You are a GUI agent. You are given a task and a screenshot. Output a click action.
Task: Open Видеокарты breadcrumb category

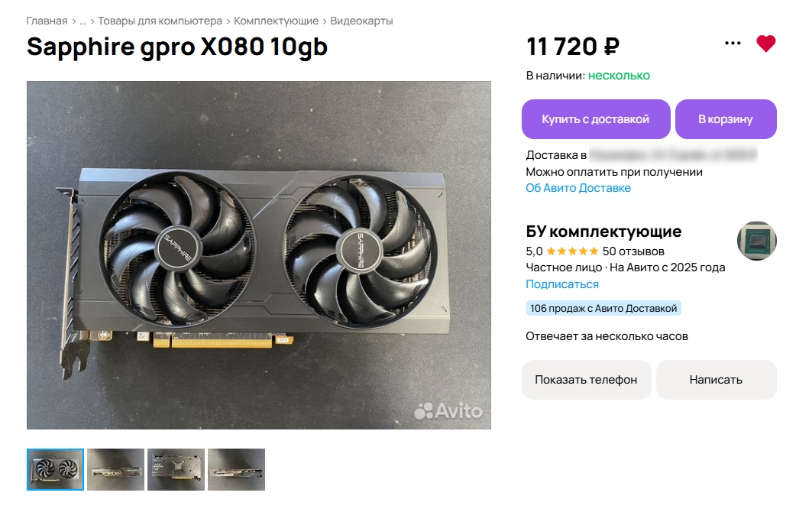pyautogui.click(x=361, y=21)
